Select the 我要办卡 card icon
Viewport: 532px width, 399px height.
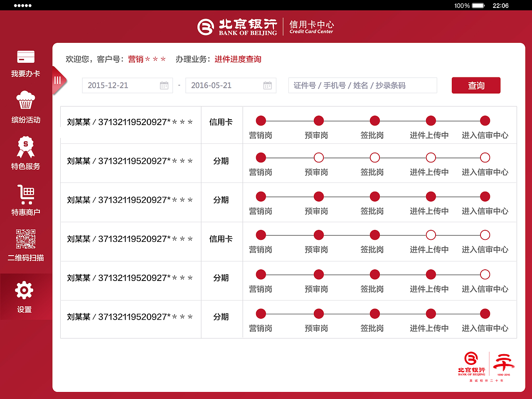pos(25,56)
